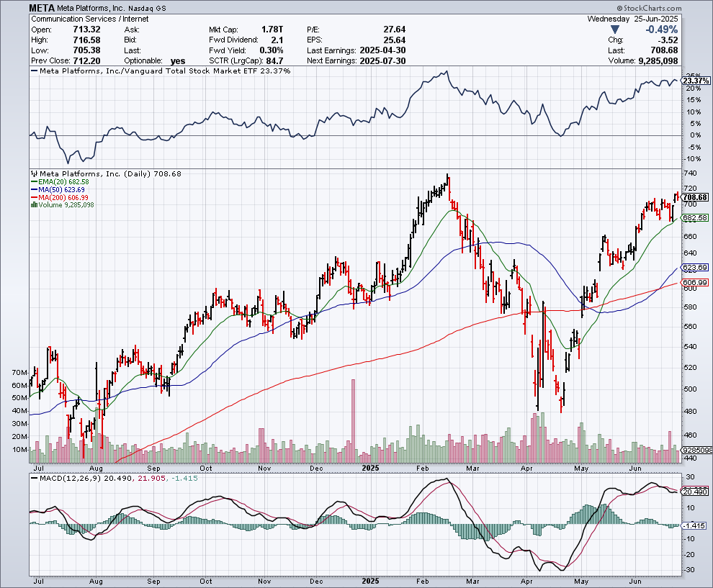This screenshot has width=713, height=588.
Task: Click the Chg value -3.52
Action: click(x=668, y=40)
